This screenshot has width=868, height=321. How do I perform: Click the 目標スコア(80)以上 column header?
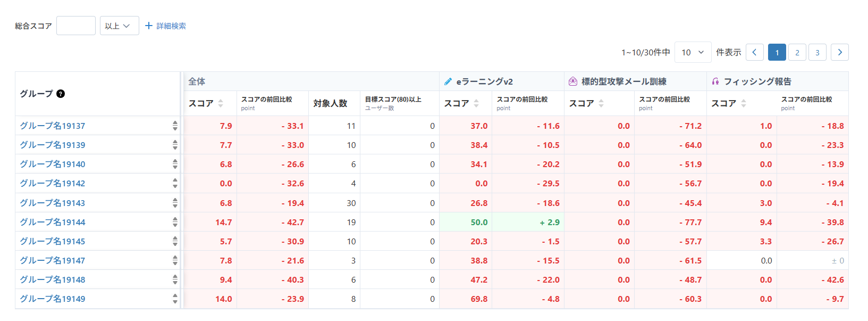pos(400,103)
